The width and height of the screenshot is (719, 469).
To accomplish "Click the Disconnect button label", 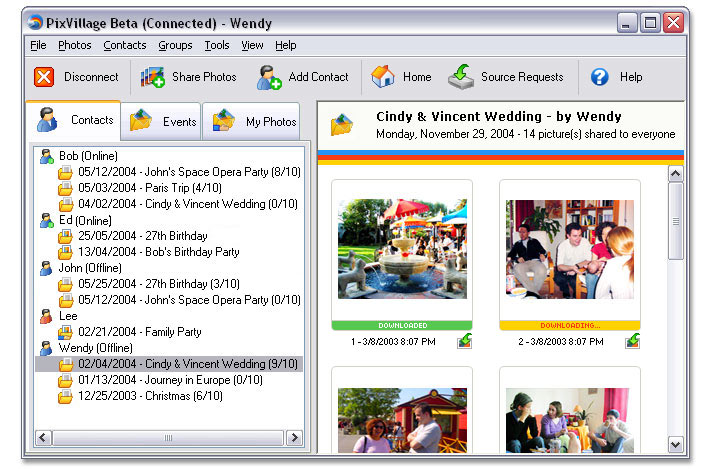I will pos(91,77).
